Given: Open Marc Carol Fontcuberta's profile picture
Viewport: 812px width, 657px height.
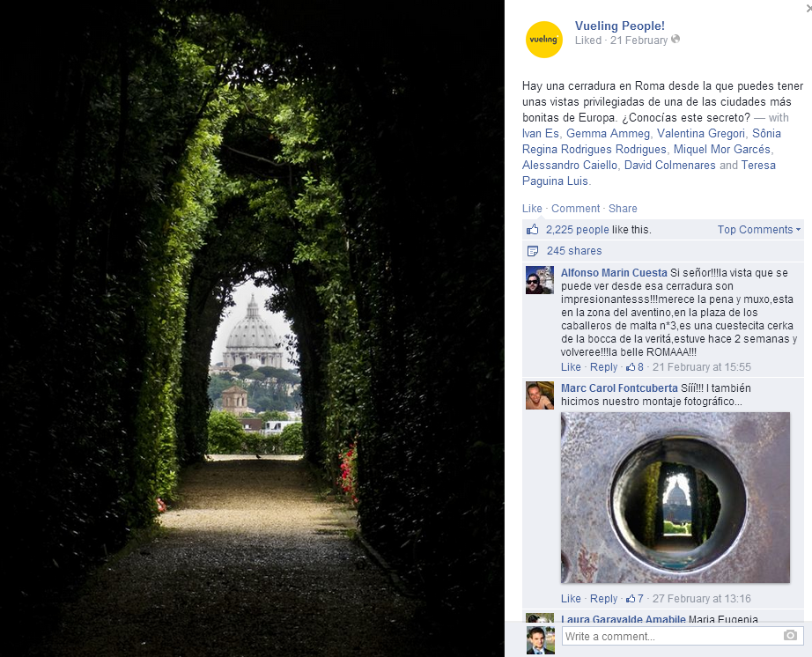Looking at the screenshot, I should 540,395.
